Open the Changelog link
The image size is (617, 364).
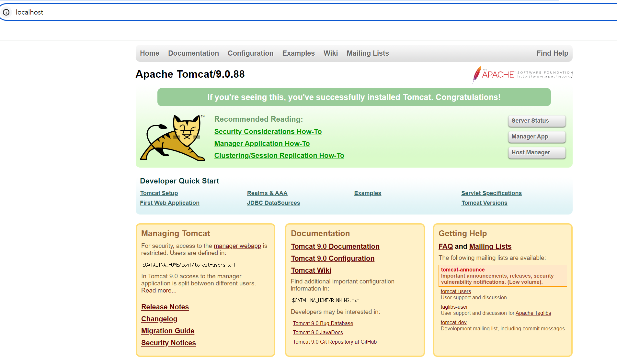pyautogui.click(x=159, y=319)
